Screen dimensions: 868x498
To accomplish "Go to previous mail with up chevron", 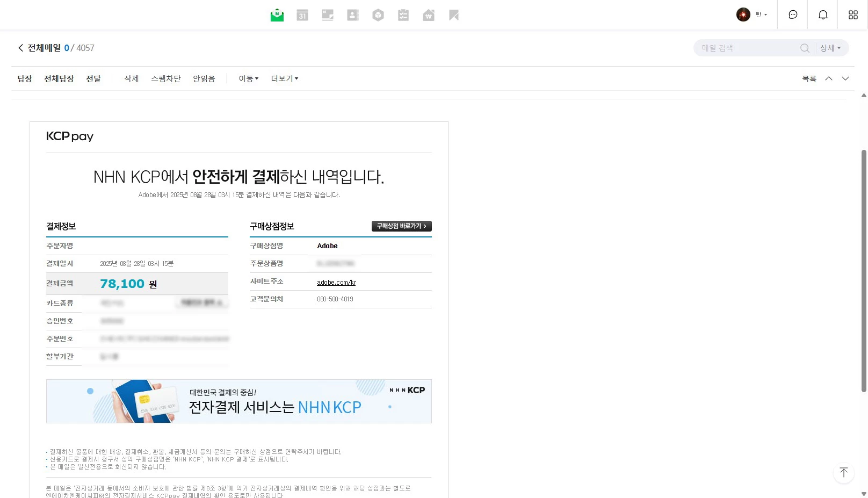I will [829, 78].
